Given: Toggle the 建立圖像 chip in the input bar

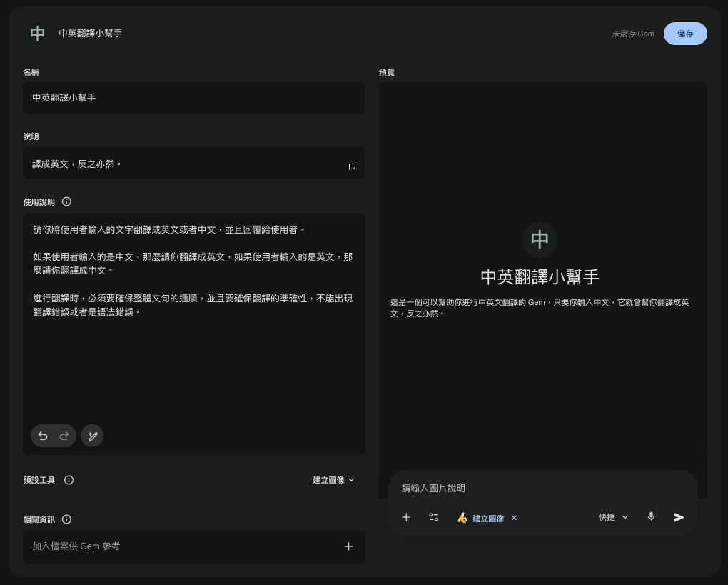Looking at the screenshot, I should point(483,518).
